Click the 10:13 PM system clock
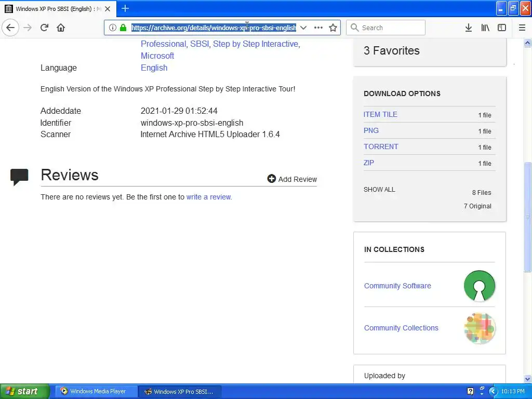Viewport: 532px width, 399px height. [513, 391]
